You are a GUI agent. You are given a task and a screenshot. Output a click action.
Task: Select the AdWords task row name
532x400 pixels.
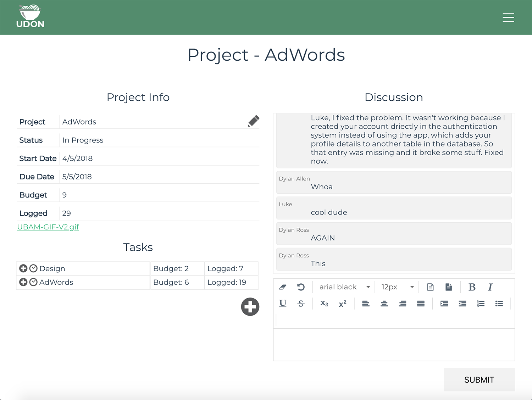pyautogui.click(x=56, y=282)
